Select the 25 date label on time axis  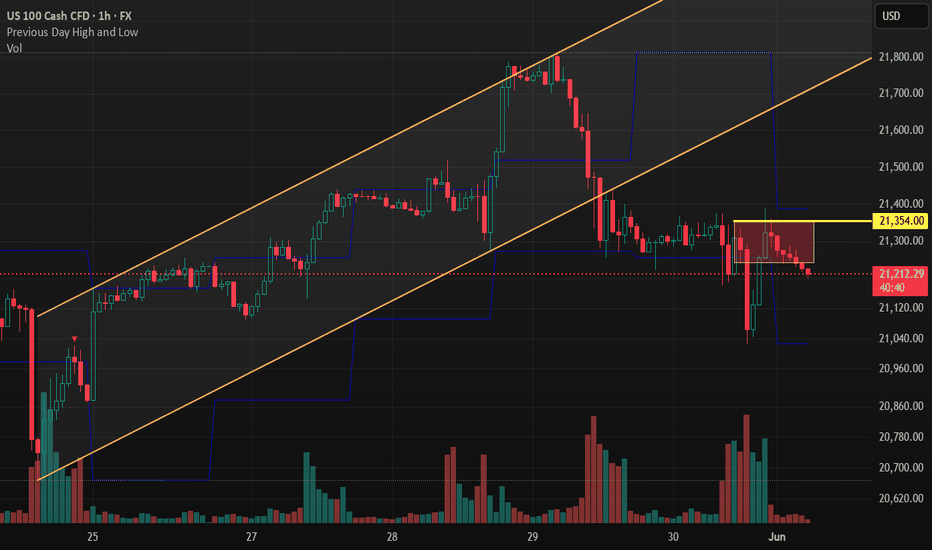click(93, 537)
